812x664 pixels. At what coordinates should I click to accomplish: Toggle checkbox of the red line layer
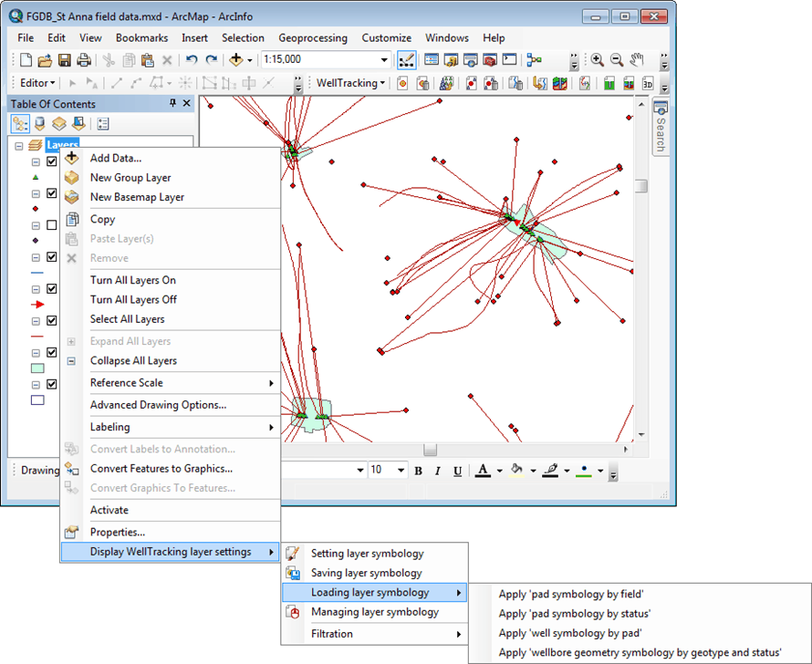coord(52,321)
